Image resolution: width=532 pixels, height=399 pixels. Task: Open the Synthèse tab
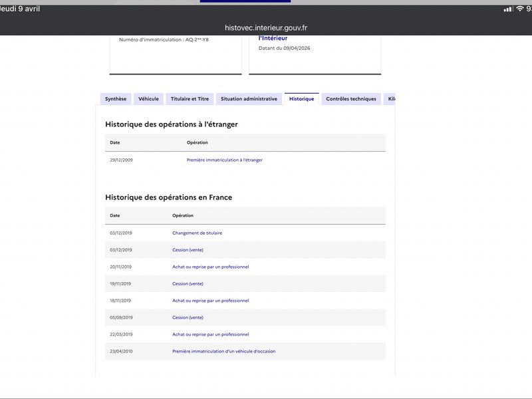(x=115, y=98)
